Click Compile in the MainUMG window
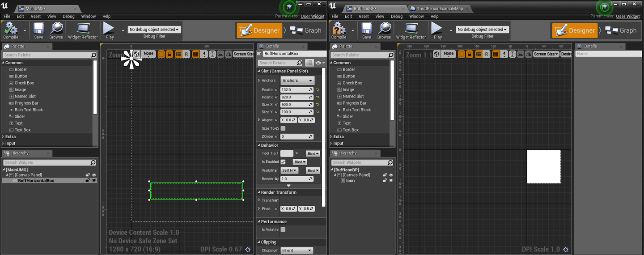This screenshot has width=644, height=255. pyautogui.click(x=11, y=30)
